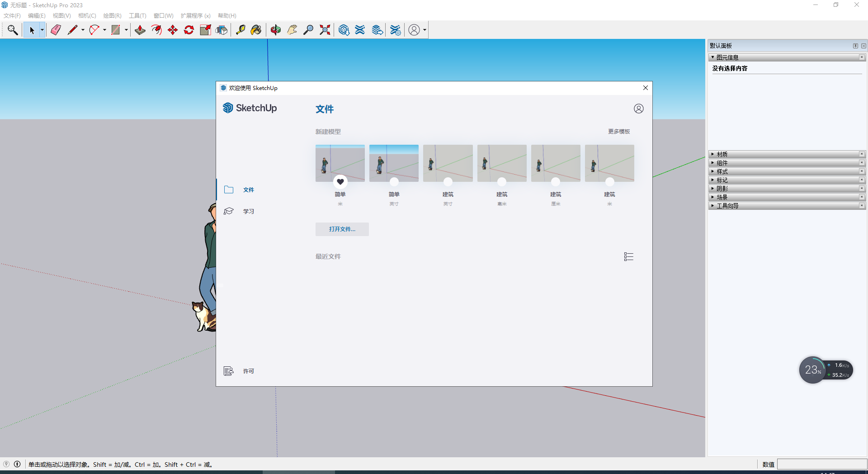Select the Eraser tool
Image resolution: width=868 pixels, height=474 pixels.
[56, 30]
